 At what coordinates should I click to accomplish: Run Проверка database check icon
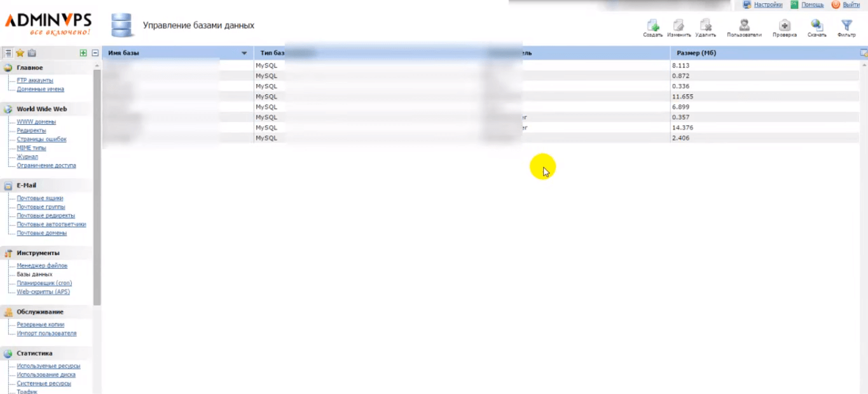[784, 26]
